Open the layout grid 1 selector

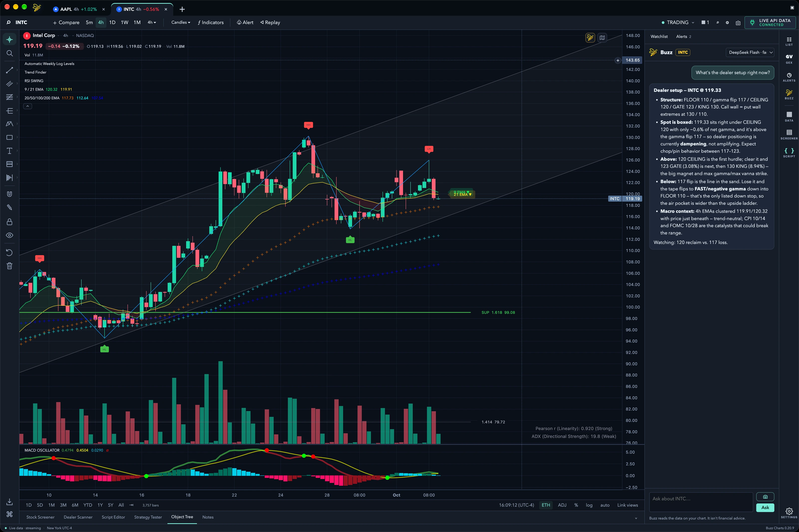(705, 22)
